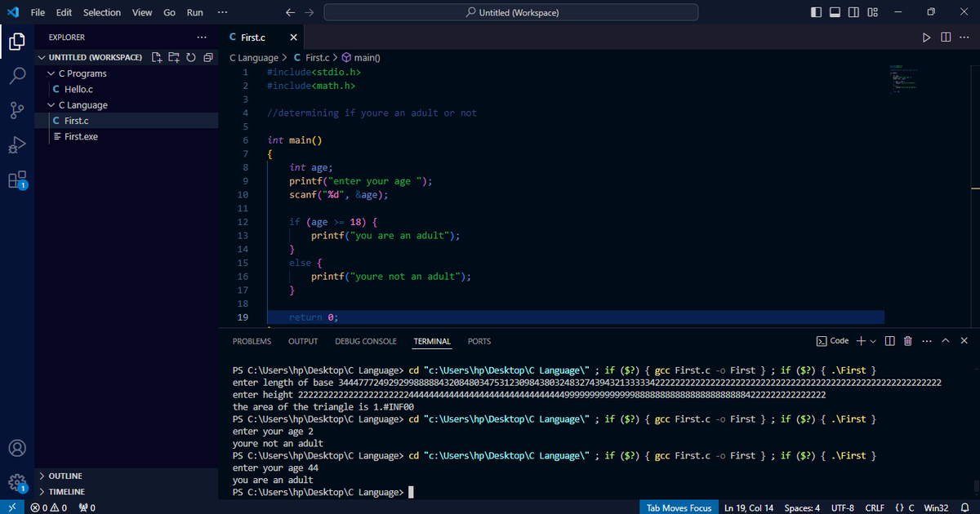Open the Extensions view with badge
This screenshot has width=980, height=514.
[17, 180]
